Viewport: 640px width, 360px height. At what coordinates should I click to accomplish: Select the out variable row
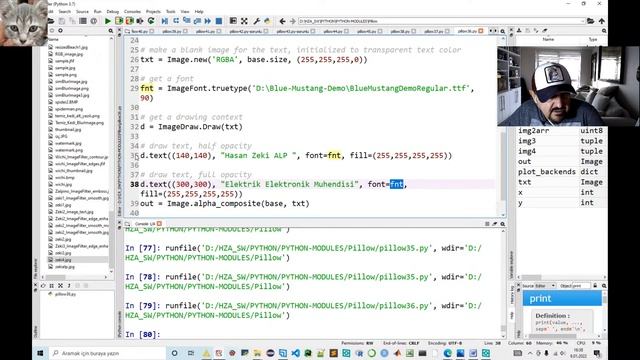561,162
